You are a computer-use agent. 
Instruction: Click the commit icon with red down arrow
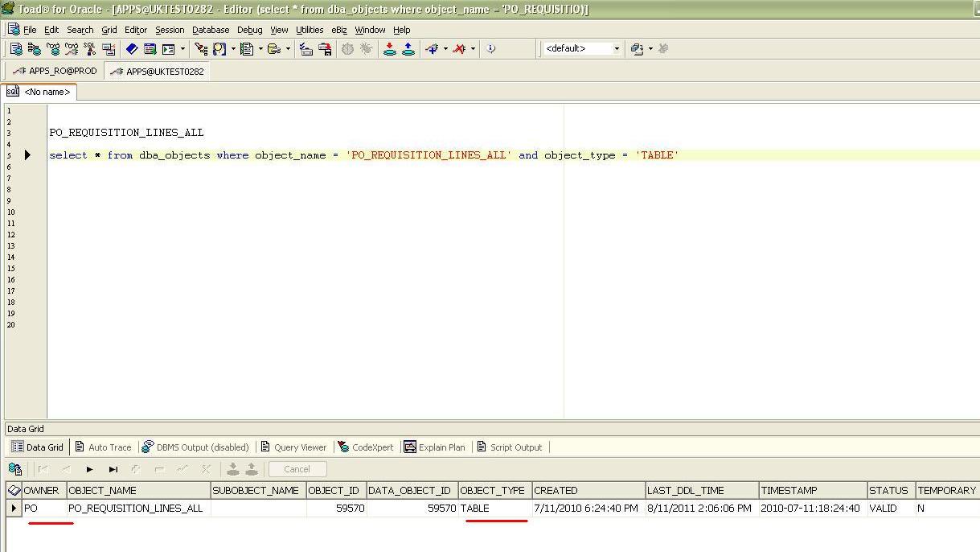point(389,48)
